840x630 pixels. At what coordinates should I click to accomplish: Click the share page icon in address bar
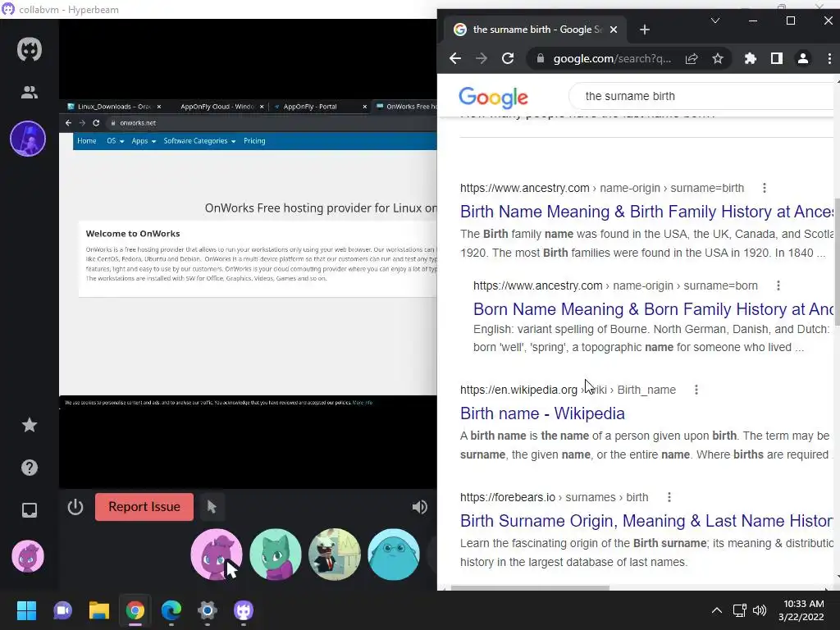pyautogui.click(x=692, y=58)
